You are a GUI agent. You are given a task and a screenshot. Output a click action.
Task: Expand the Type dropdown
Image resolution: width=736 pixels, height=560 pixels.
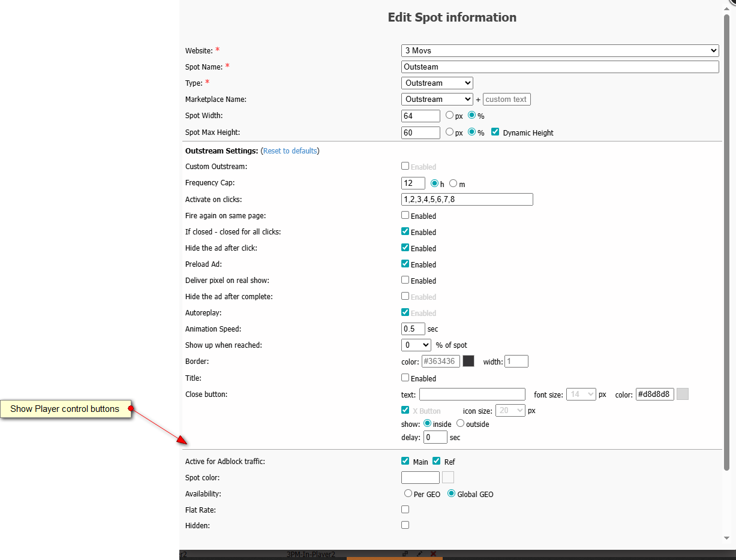tap(437, 83)
